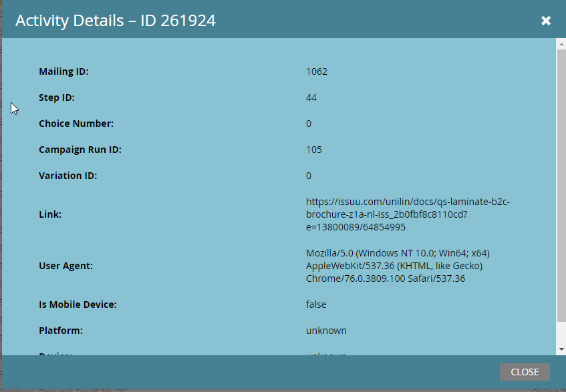Click the Choice Number label
This screenshot has width=566, height=392.
(76, 124)
